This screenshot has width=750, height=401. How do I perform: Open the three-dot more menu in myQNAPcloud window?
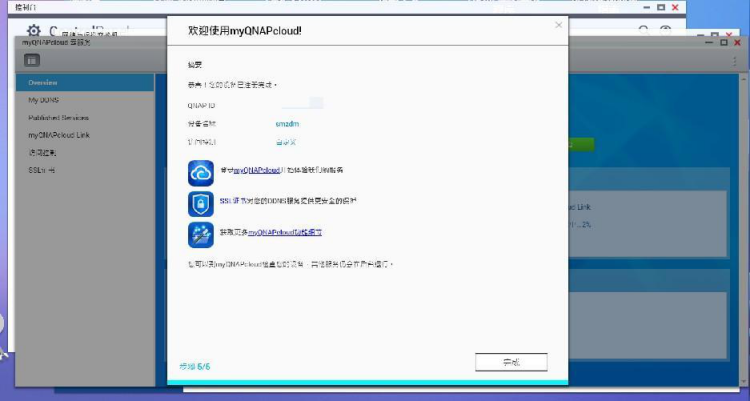click(x=735, y=61)
